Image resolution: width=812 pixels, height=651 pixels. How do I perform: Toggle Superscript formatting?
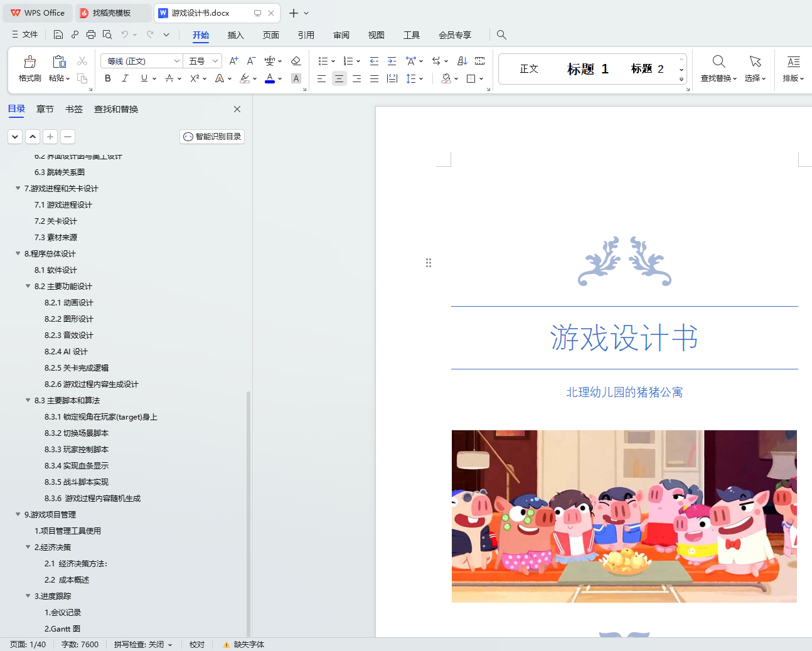pos(195,78)
